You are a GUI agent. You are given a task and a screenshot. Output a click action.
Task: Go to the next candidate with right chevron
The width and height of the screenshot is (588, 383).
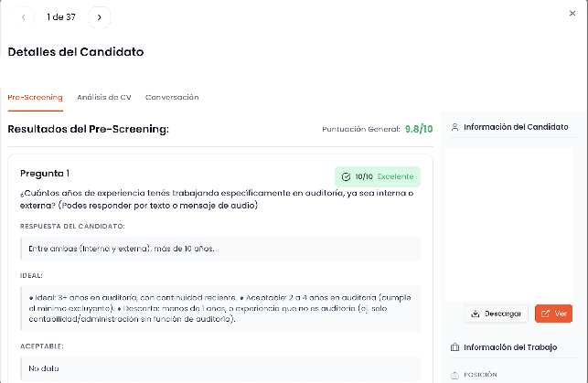click(100, 17)
